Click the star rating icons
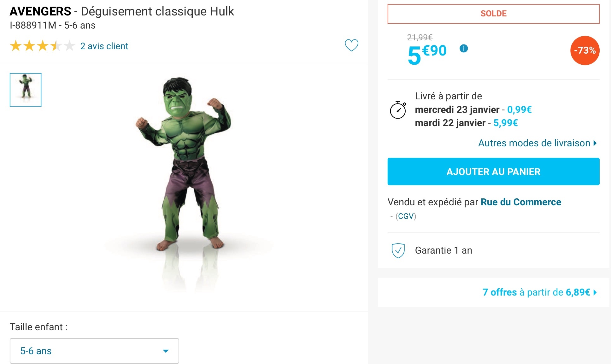The width and height of the screenshot is (611, 364). 42,46
